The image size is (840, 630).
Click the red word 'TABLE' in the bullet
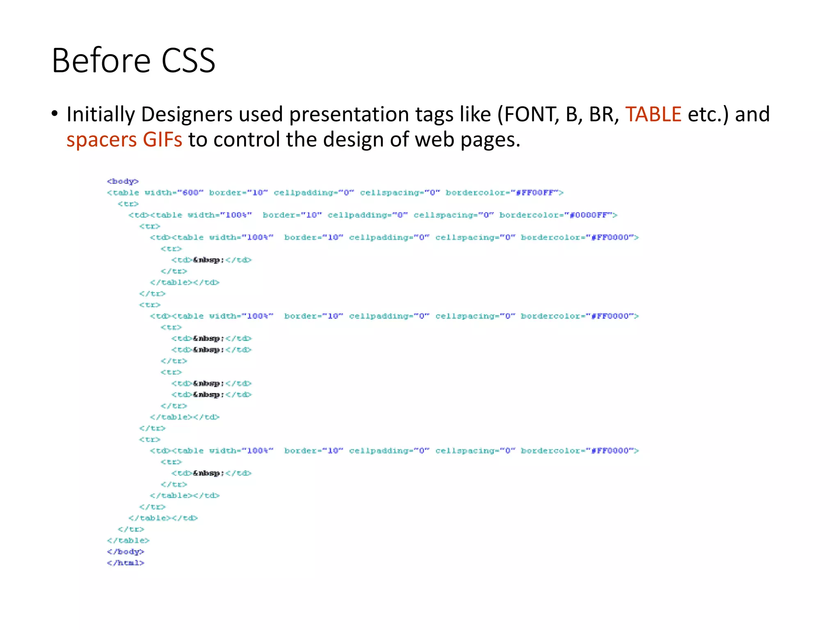click(x=653, y=114)
